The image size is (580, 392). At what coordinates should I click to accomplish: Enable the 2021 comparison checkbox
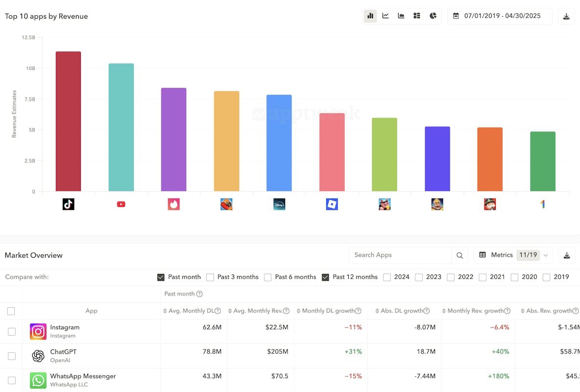pos(483,277)
